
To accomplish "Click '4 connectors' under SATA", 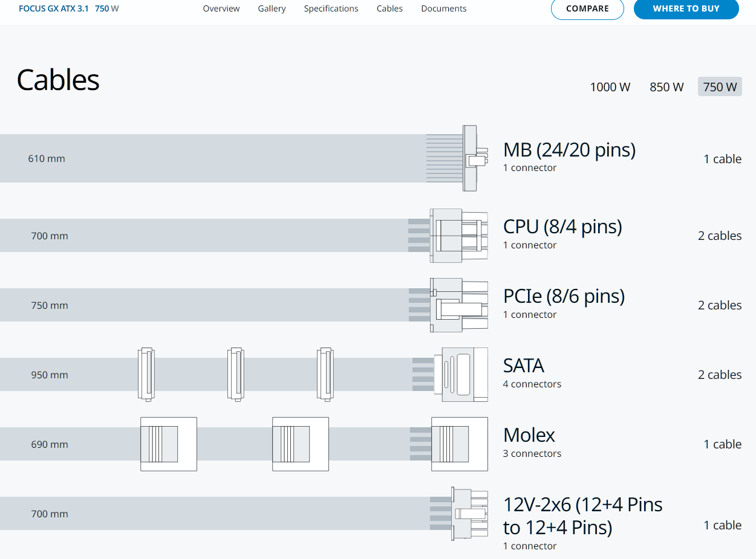I will [532, 384].
